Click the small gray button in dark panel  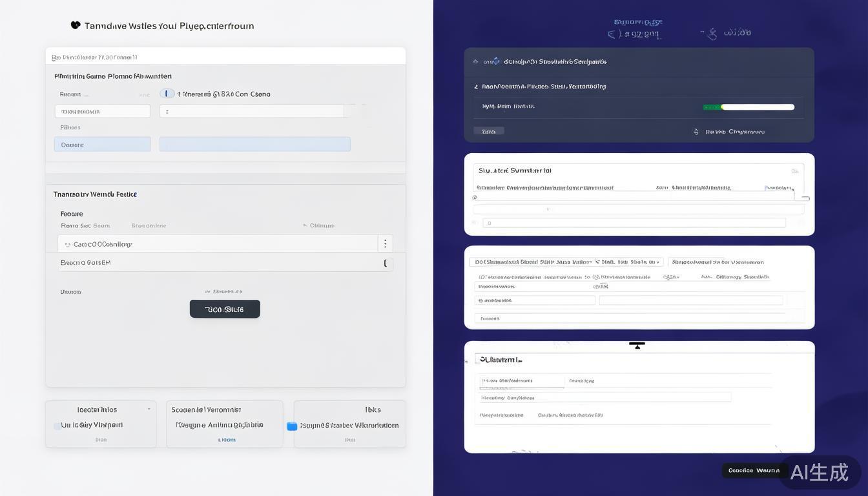click(489, 131)
